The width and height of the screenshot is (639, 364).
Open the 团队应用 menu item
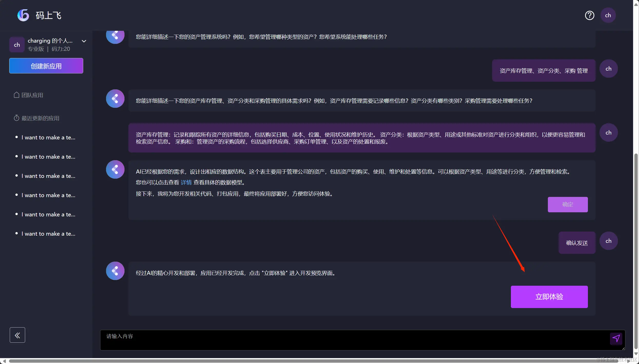[x=32, y=95]
